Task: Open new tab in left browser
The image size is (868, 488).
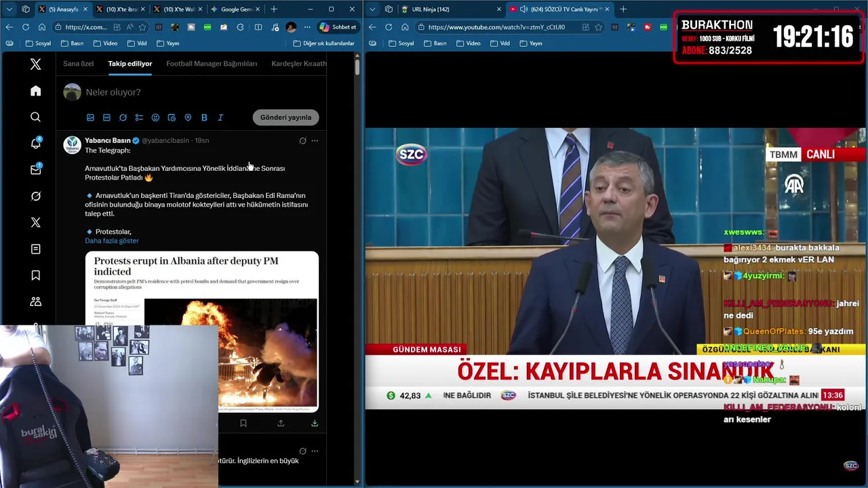Action: coord(274,9)
